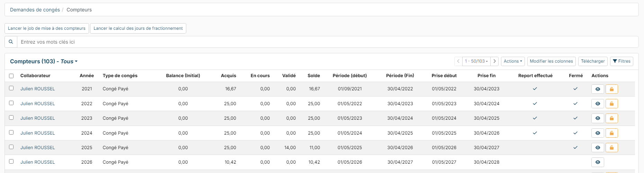Open Julien ROUSSEL link in 2024 row
This screenshot has width=644, height=173.
(37, 133)
